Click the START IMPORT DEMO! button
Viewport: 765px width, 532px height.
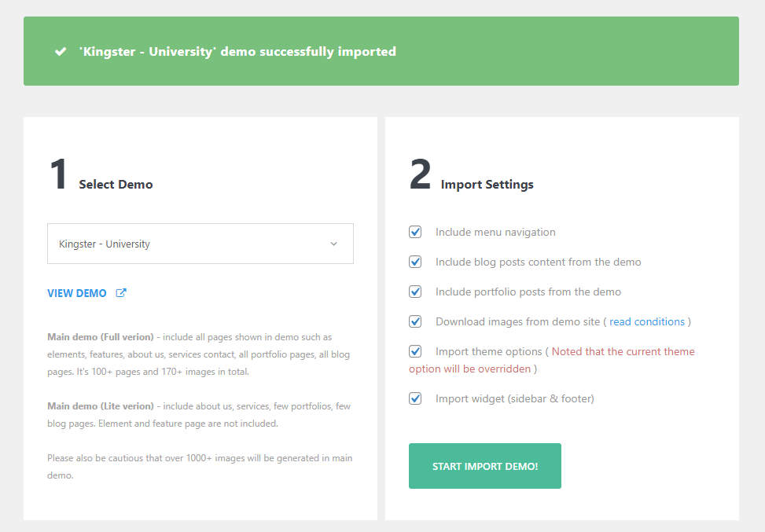pos(485,466)
